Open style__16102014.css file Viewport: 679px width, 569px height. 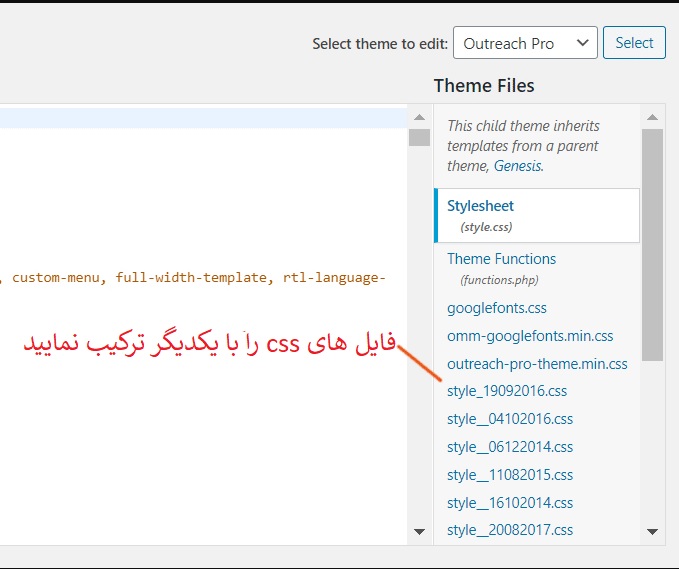[x=510, y=503]
